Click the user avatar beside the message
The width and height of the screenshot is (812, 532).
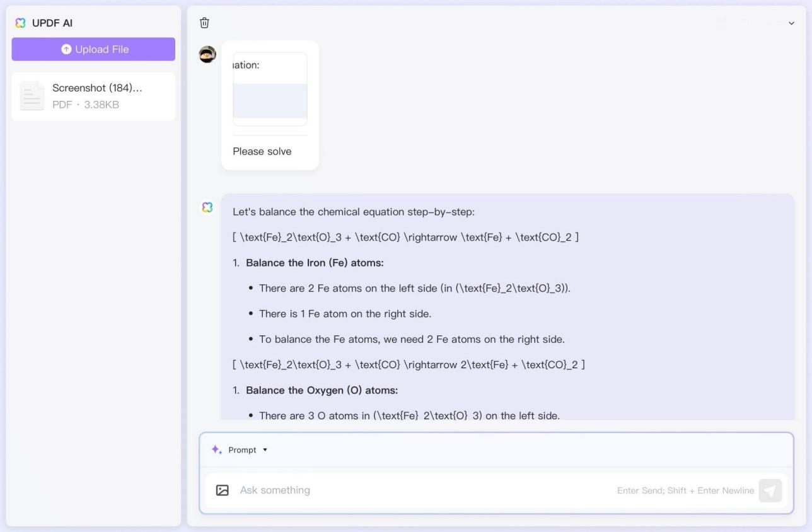[207, 55]
